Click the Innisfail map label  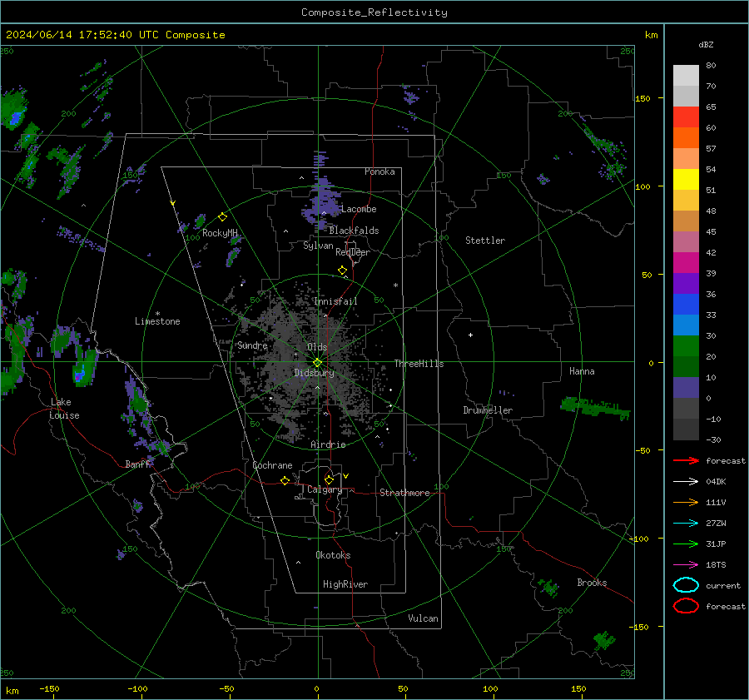335,301
